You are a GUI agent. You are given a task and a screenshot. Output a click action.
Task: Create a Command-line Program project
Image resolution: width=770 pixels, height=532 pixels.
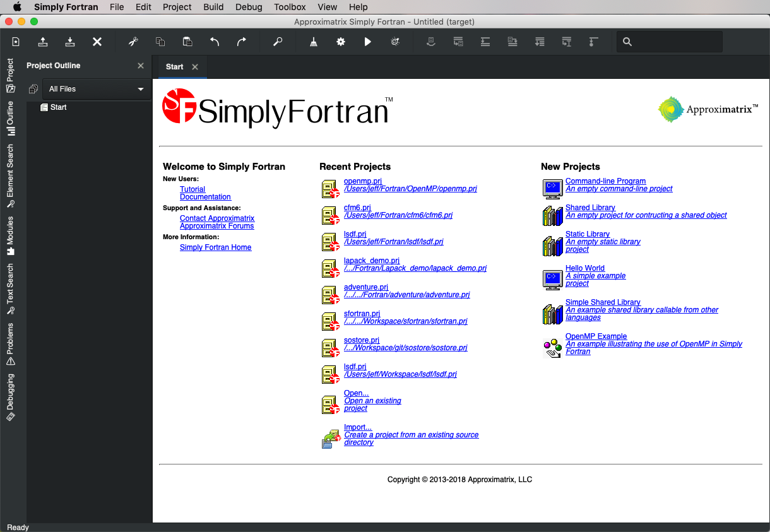point(605,181)
